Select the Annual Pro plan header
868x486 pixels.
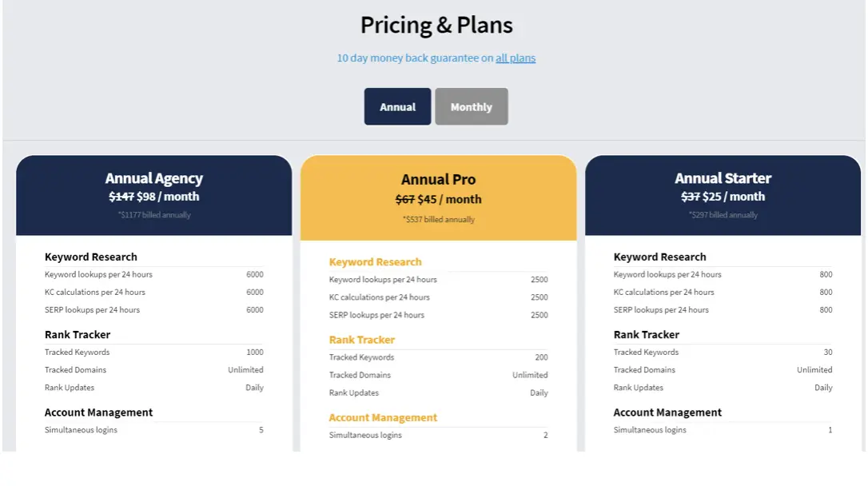pos(438,180)
